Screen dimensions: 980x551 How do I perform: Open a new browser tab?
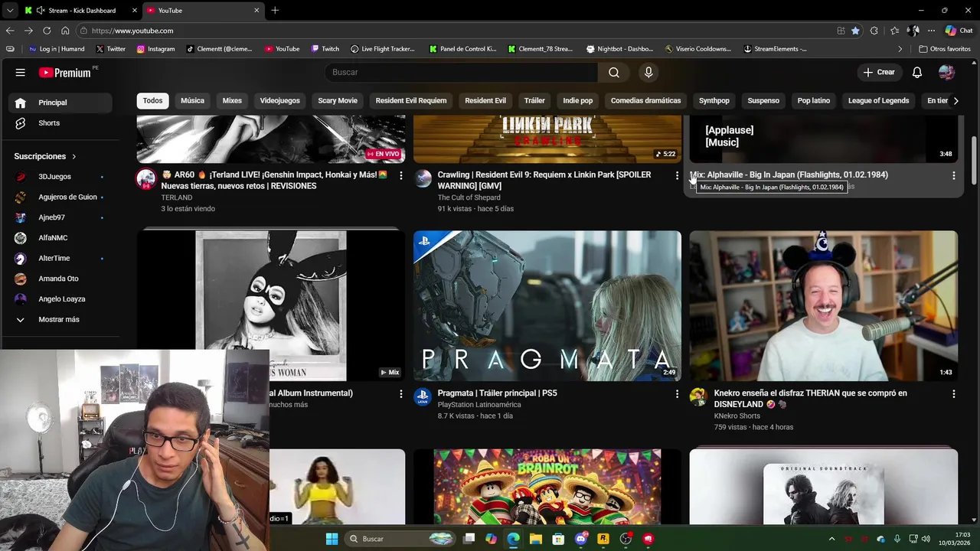click(x=275, y=10)
